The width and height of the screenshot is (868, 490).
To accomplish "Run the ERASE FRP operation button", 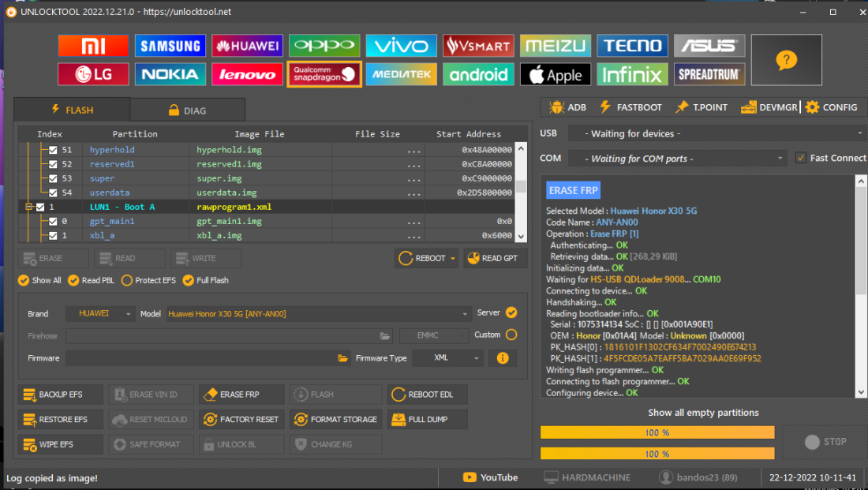I will pos(242,395).
